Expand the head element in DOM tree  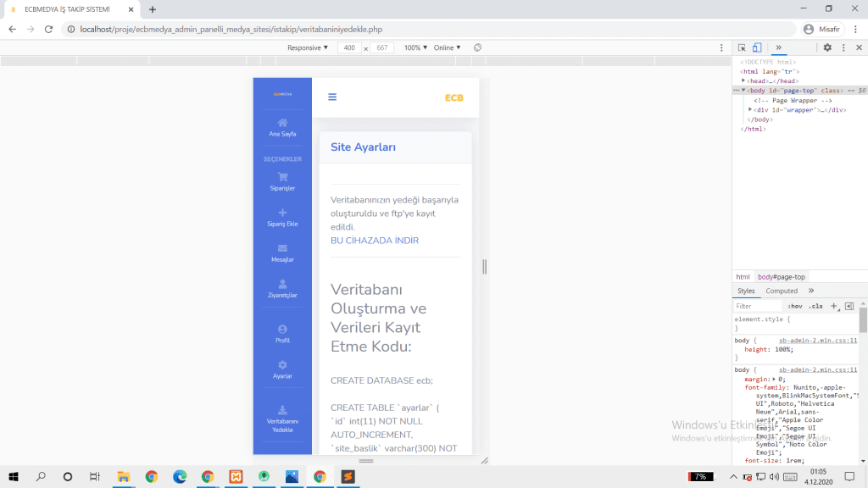[743, 80]
